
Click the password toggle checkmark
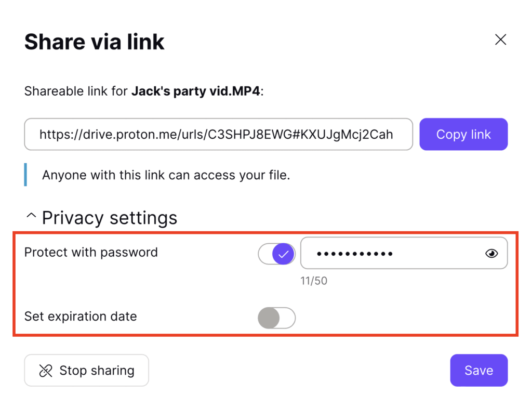tap(283, 253)
